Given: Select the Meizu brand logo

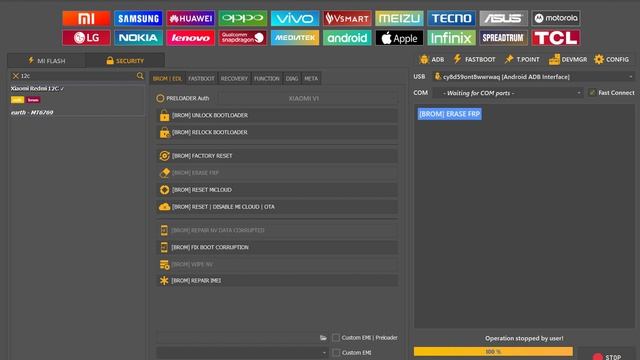Looking at the screenshot, I should tap(399, 18).
